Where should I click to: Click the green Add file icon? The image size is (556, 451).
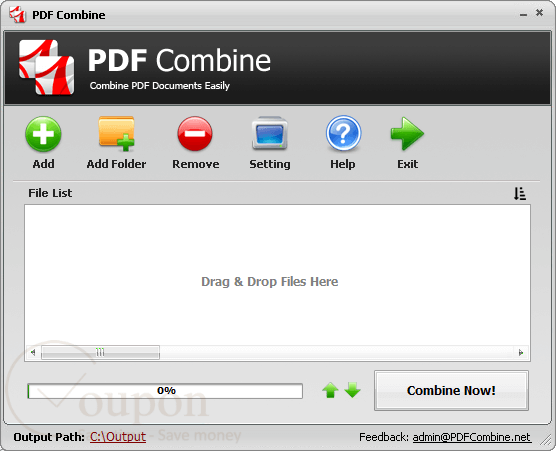(43, 134)
